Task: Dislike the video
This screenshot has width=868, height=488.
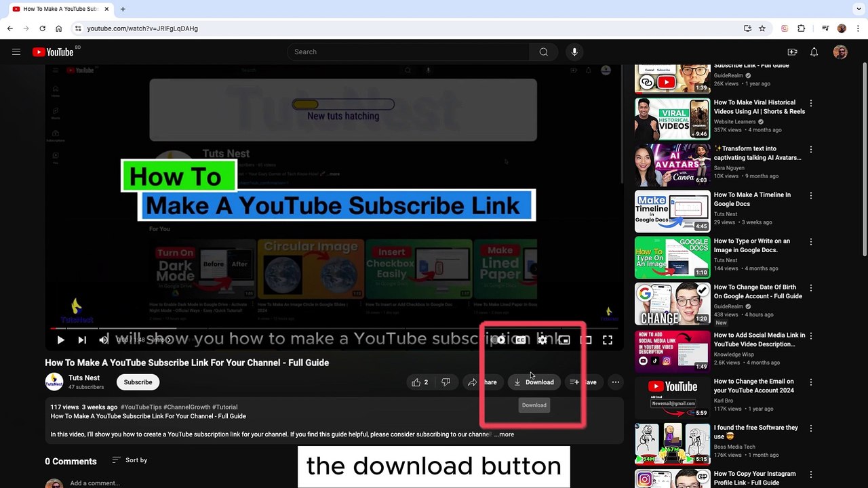Action: point(446,382)
